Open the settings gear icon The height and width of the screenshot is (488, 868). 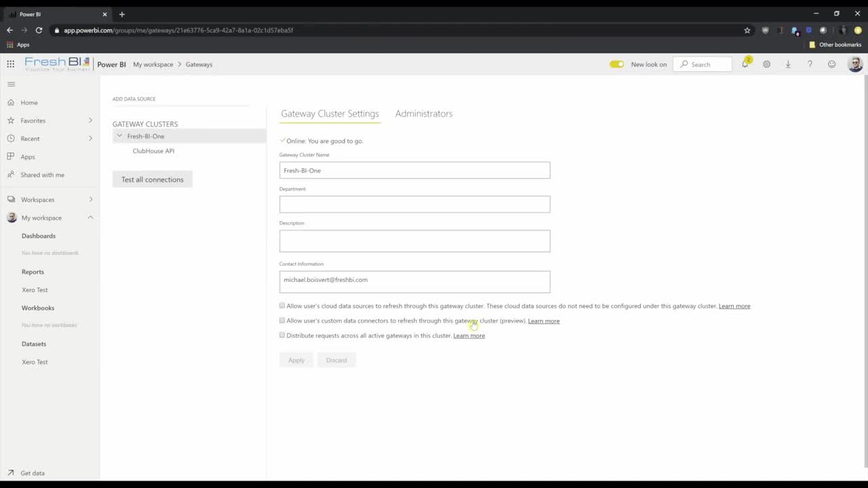point(766,64)
